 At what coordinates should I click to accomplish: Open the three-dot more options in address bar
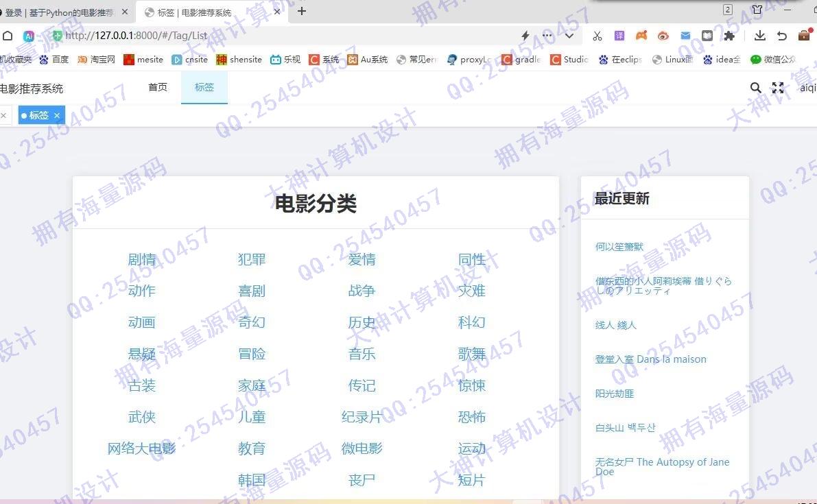pos(547,36)
